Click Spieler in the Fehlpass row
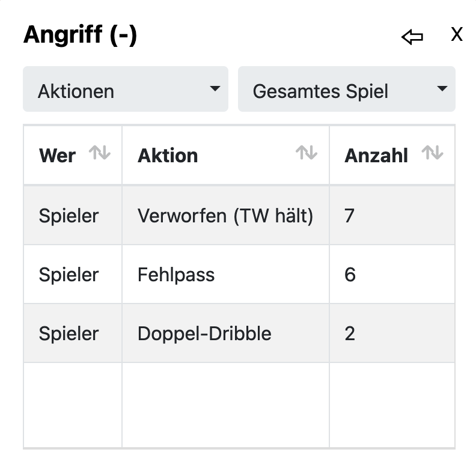The height and width of the screenshot is (476, 476). [69, 275]
